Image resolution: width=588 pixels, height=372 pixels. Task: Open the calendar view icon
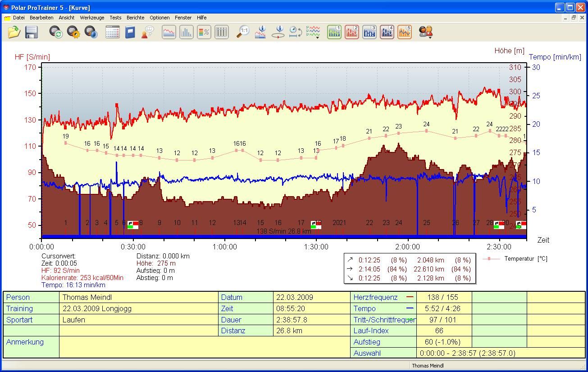(113, 32)
